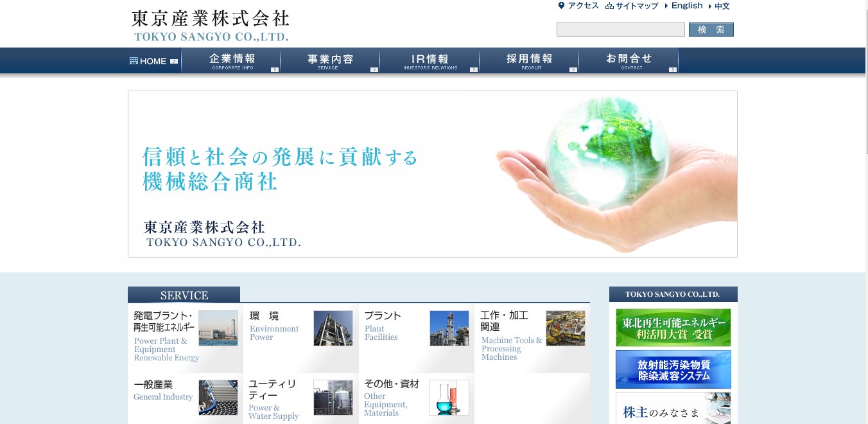This screenshot has width=868, height=424.
Task: Open the 発電プラント・再生可能エネルギー service
Action: (x=186, y=338)
